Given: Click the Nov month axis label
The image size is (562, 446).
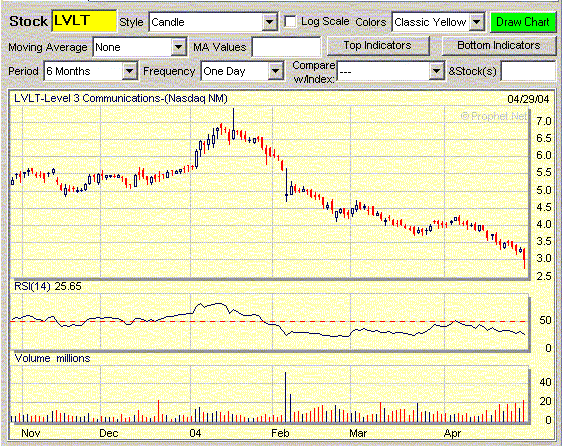Looking at the screenshot, I should coord(30,433).
